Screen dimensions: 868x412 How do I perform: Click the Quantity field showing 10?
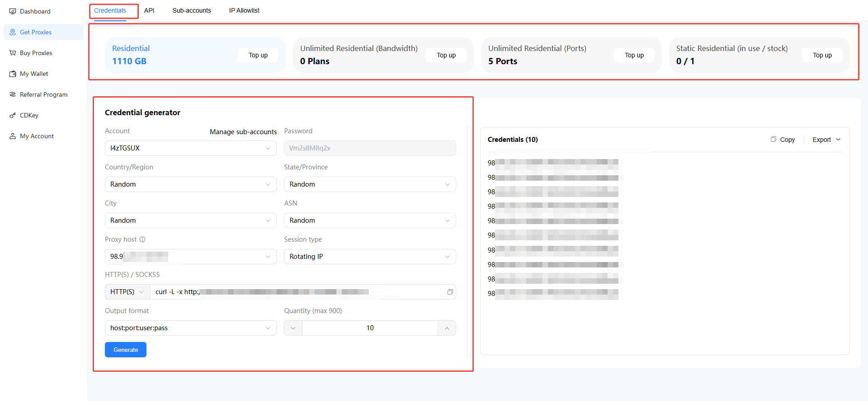click(x=370, y=328)
